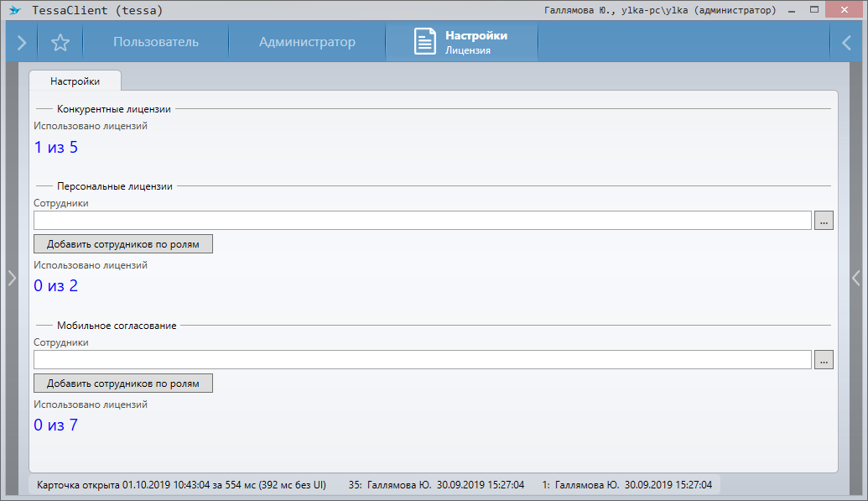The width and height of the screenshot is (868, 501).
Task: Click the document icon in Настройки tab
Action: 425,42
